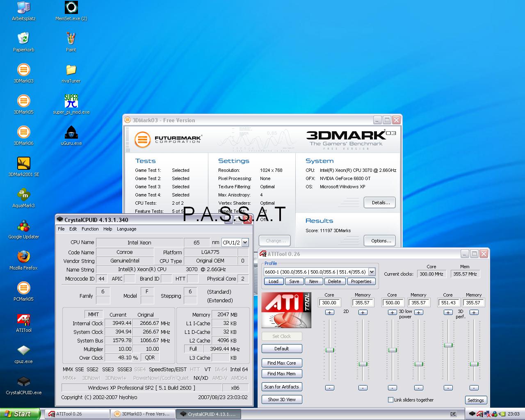Click the 2D Core clock field 300.00
This screenshot has width=525, height=420.
coord(329,303)
